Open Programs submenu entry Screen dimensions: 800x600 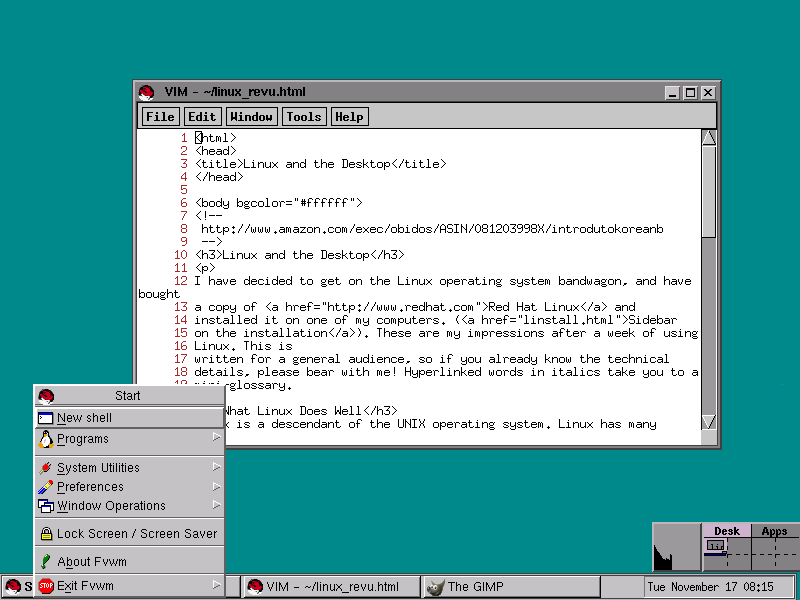(x=130, y=439)
